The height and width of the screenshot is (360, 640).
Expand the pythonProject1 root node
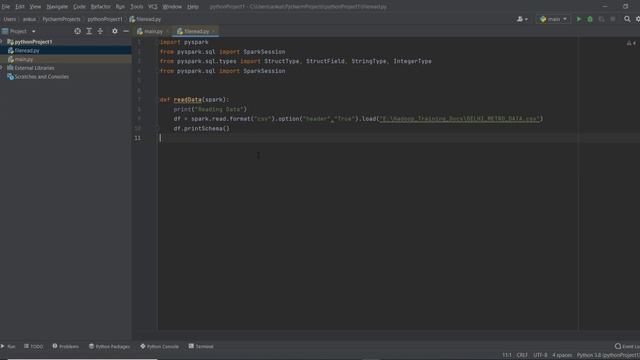pos(2,42)
